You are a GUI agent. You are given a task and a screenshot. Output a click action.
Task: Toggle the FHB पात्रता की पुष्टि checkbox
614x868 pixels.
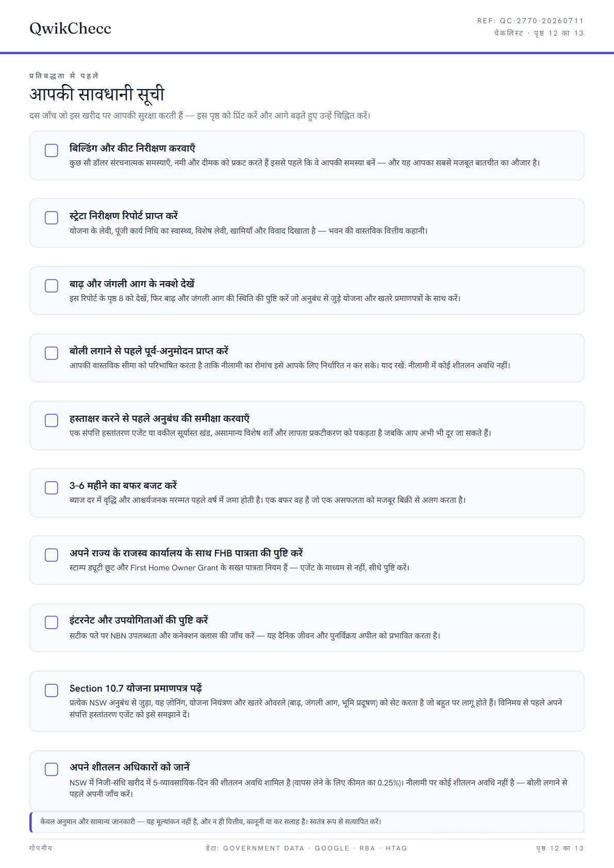point(52,555)
